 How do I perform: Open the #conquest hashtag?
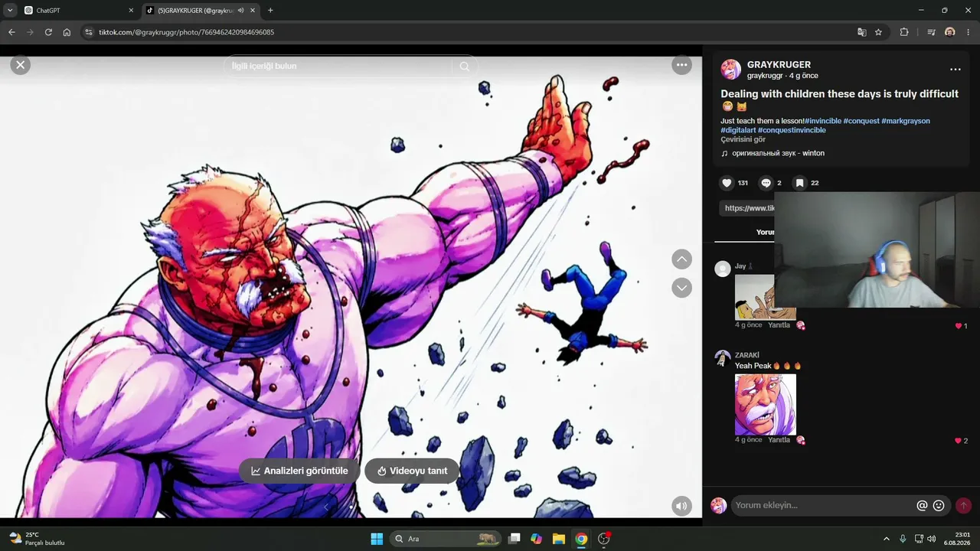coord(861,121)
